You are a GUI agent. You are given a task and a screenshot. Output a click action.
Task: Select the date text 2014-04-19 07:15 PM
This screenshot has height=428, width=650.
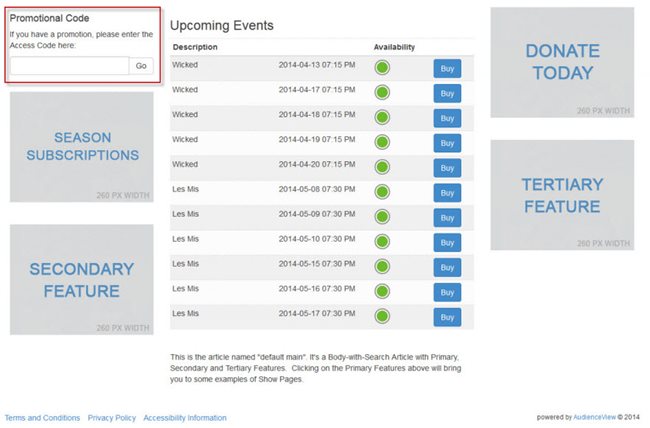317,139
